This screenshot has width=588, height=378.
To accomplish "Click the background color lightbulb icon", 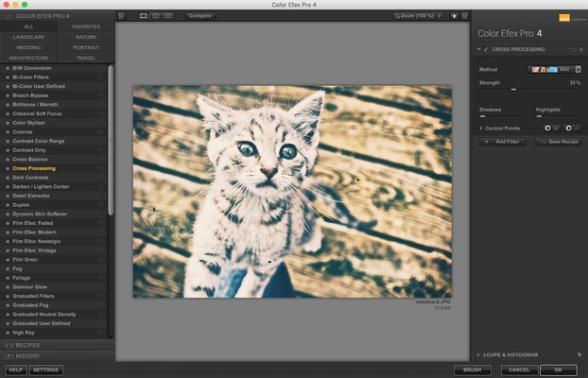I will pos(453,16).
